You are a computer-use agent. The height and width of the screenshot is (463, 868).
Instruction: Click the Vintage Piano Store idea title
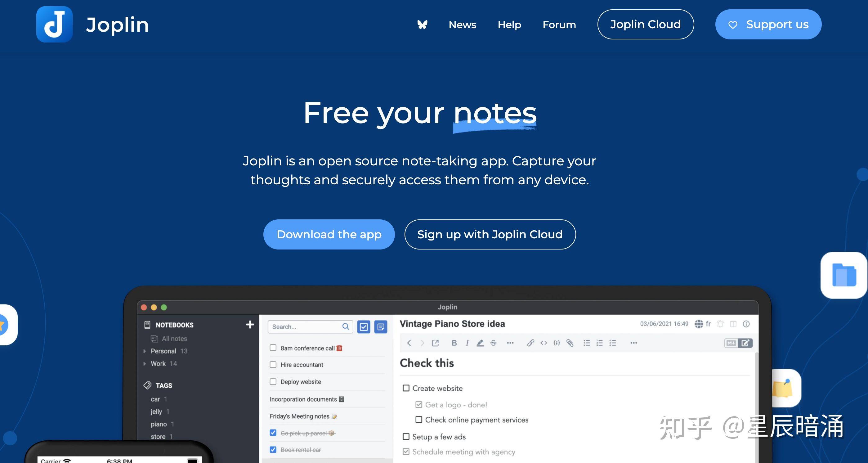click(x=452, y=324)
